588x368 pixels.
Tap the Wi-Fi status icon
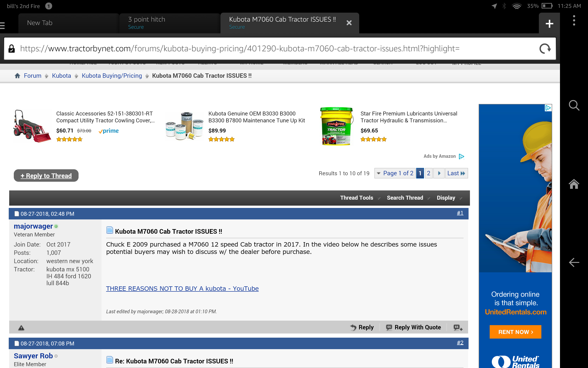click(x=517, y=6)
